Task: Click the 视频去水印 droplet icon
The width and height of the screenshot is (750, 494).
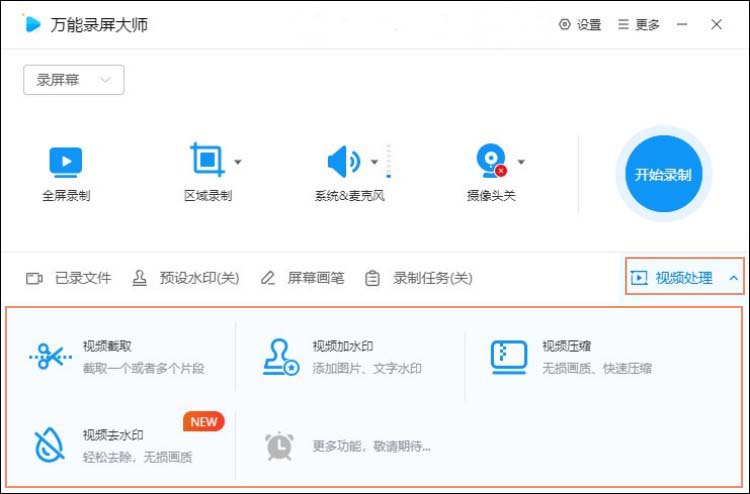Action: point(49,445)
